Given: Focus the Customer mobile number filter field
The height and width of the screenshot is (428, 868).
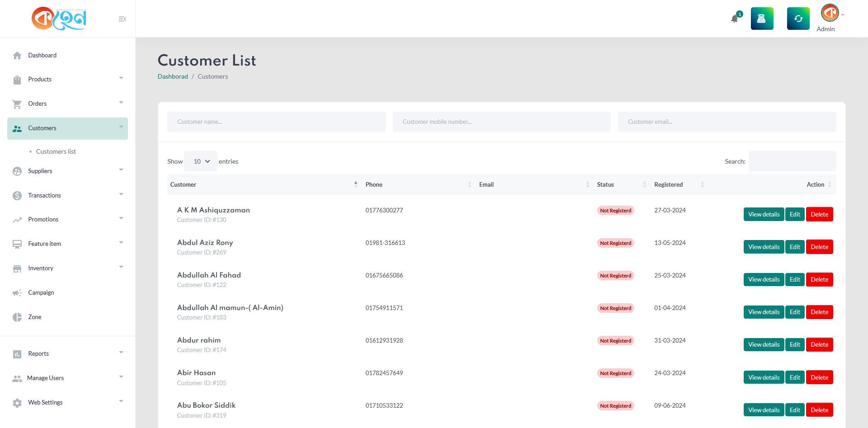Looking at the screenshot, I should tap(501, 122).
